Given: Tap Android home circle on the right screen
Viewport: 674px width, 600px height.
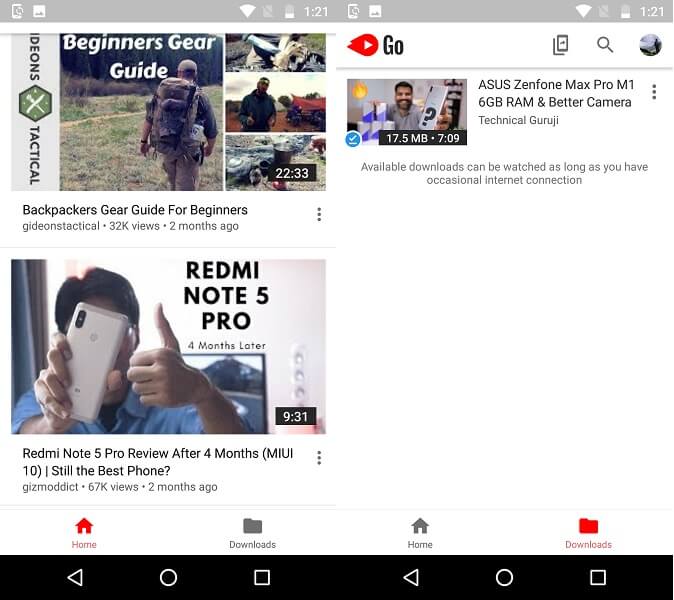Looking at the screenshot, I should 504,577.
